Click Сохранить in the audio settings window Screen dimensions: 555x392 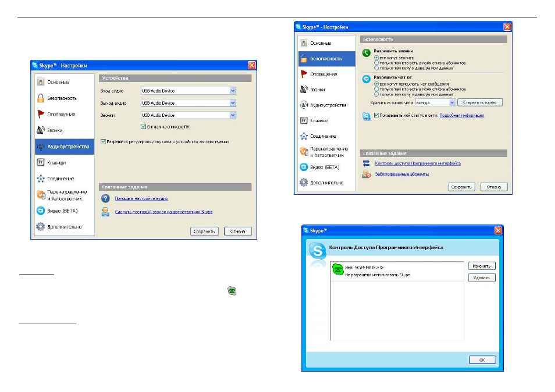(204, 231)
